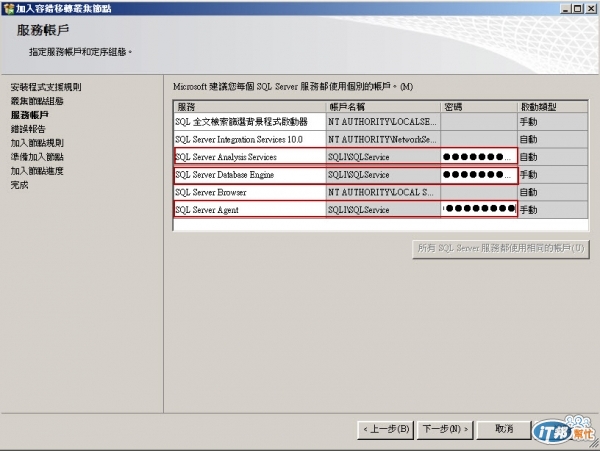
Task: Select 加入節點進度 step in sidebar
Action: 37,171
